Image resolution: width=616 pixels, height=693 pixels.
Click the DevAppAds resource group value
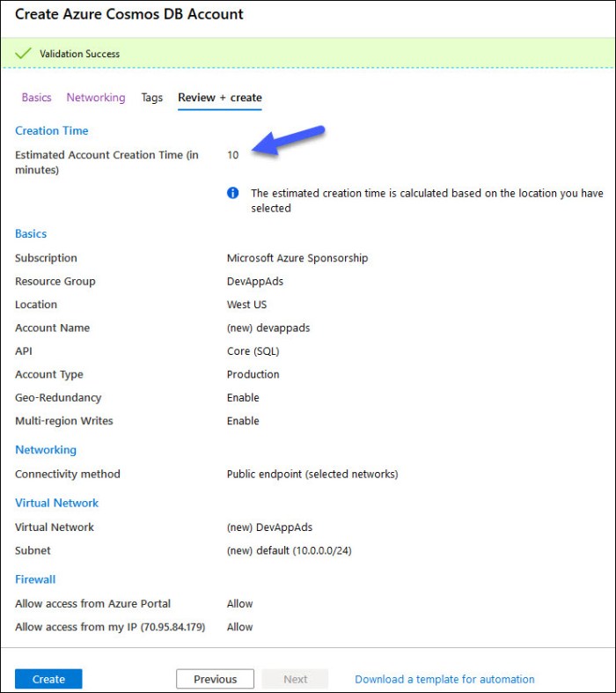click(x=255, y=282)
